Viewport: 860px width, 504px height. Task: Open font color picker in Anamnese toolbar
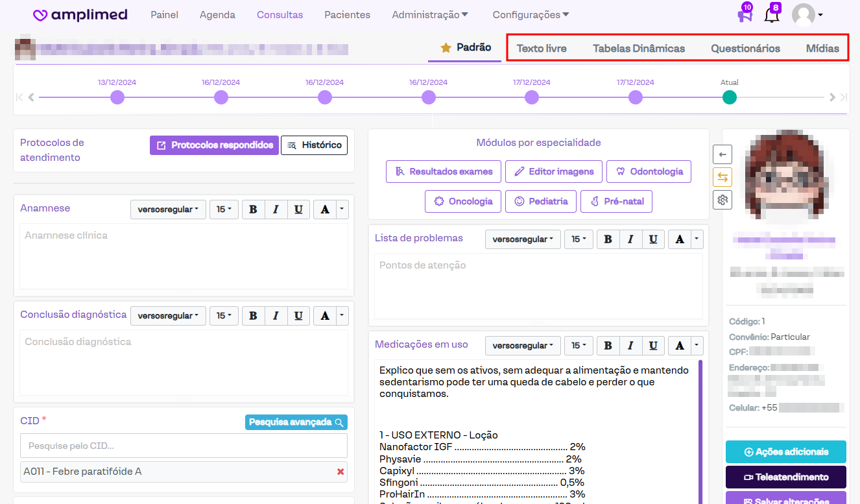pyautogui.click(x=325, y=210)
